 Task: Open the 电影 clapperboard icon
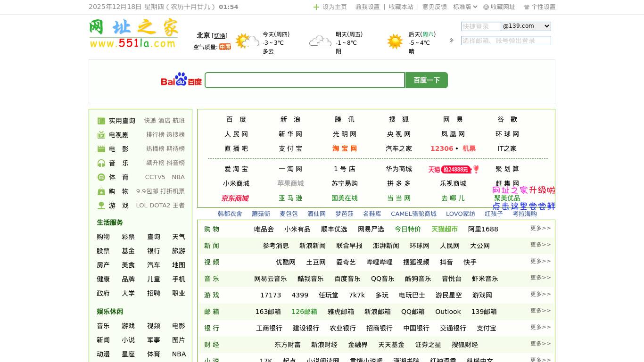101,148
